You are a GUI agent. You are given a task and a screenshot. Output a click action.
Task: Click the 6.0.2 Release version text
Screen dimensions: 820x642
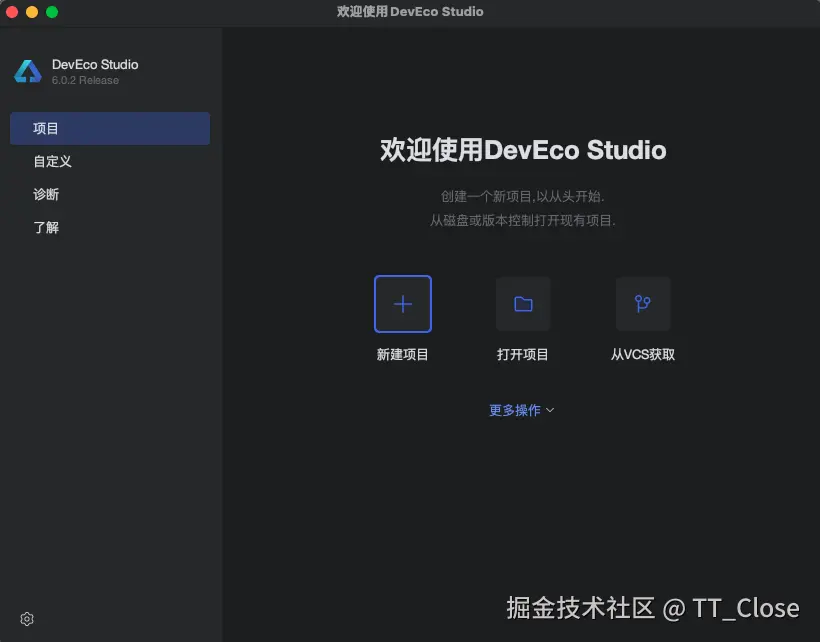[x=85, y=80]
